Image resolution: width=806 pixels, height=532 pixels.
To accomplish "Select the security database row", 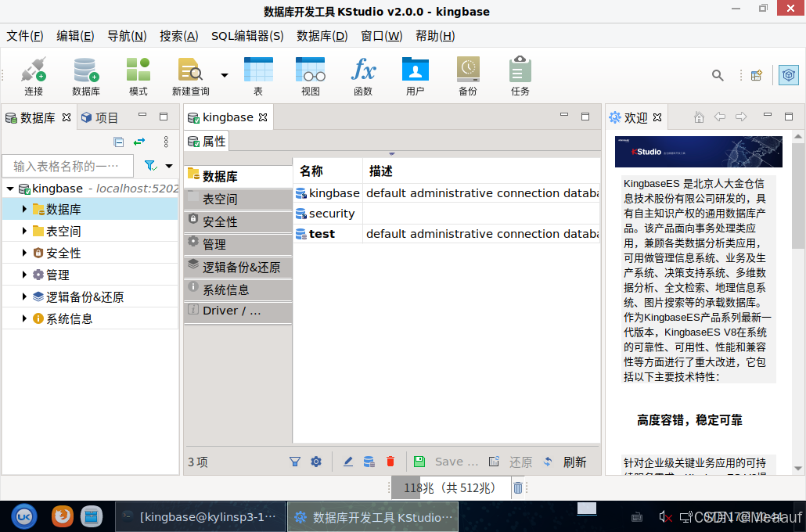I will click(x=446, y=214).
